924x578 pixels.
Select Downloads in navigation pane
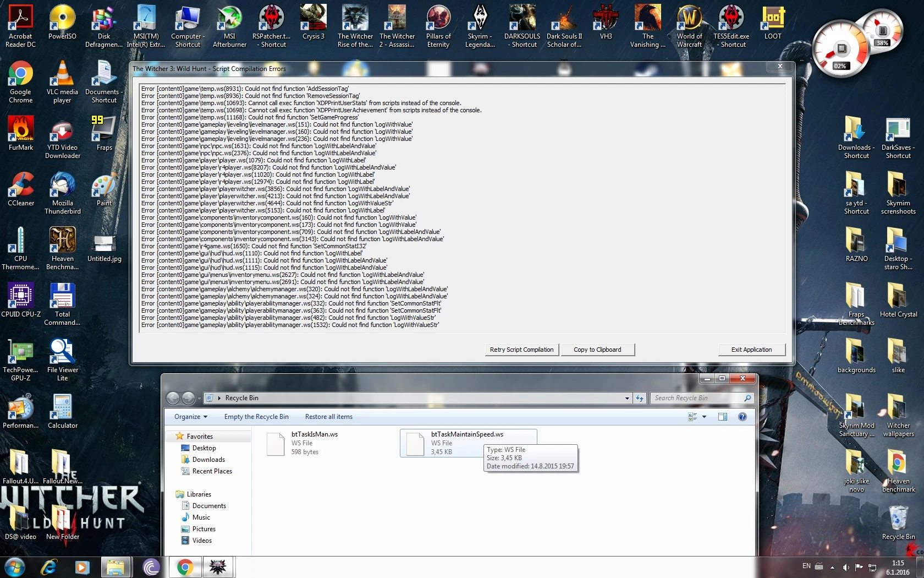[x=208, y=460]
